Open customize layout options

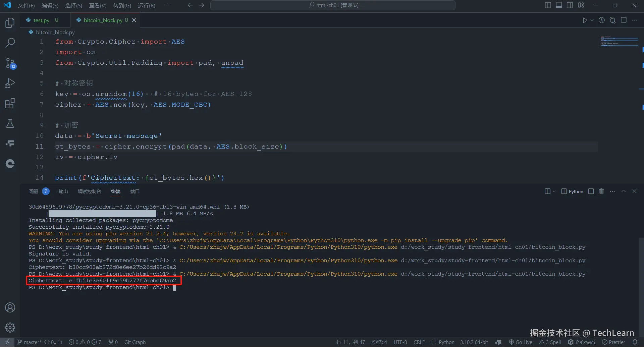pos(581,5)
